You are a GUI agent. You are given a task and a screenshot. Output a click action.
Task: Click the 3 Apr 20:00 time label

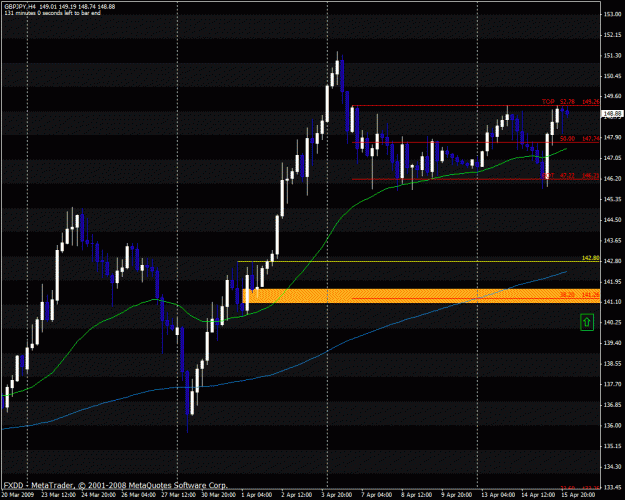click(x=337, y=495)
